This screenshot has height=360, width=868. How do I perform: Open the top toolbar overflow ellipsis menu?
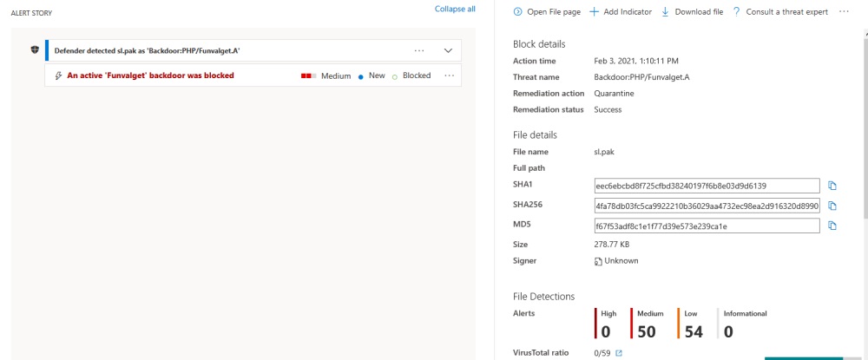844,11
